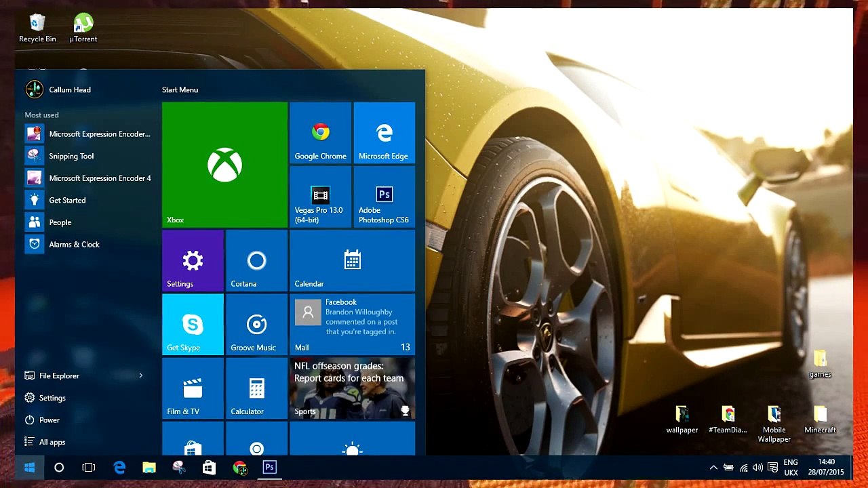Screen dimensions: 868x488
Task: Click the Power button
Action: point(49,420)
